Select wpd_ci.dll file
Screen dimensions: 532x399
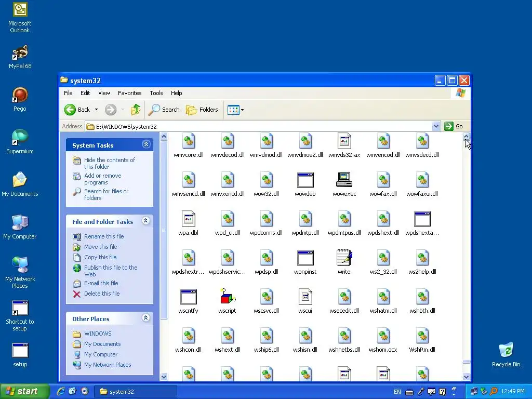click(228, 223)
